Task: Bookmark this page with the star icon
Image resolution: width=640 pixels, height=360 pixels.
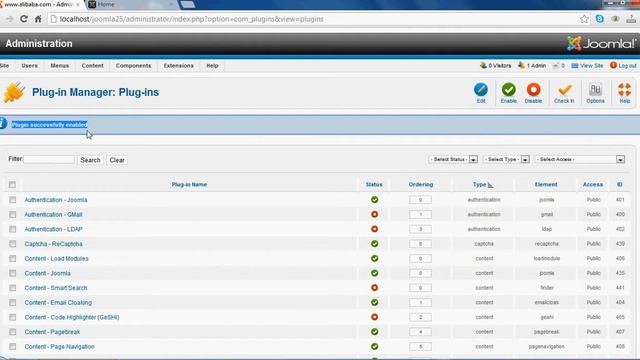Action: coord(584,19)
